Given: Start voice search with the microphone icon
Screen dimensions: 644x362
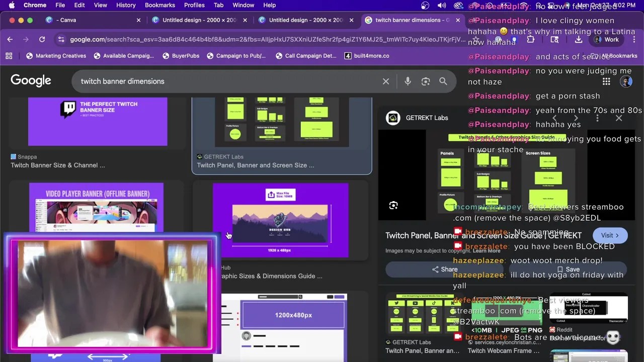Looking at the screenshot, I should point(408,81).
